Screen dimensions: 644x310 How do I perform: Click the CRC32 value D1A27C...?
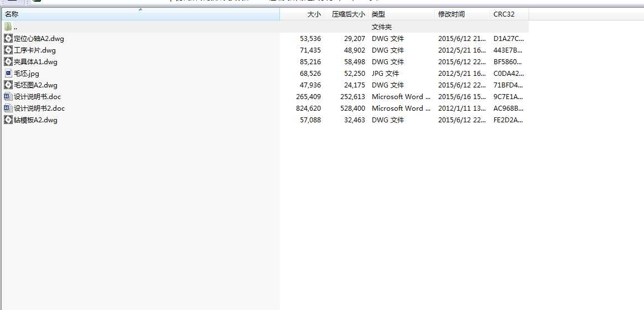coord(509,39)
